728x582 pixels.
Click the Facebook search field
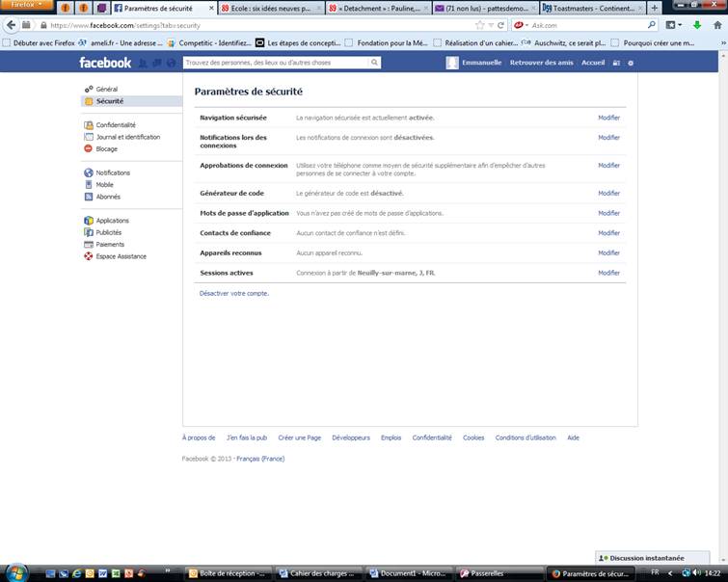[x=276, y=63]
